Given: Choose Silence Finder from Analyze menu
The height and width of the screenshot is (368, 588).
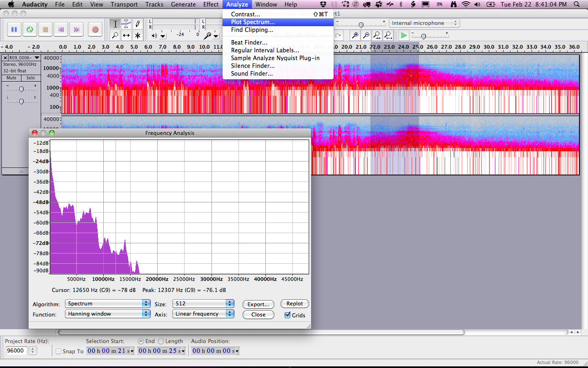Looking at the screenshot, I should pyautogui.click(x=253, y=66).
